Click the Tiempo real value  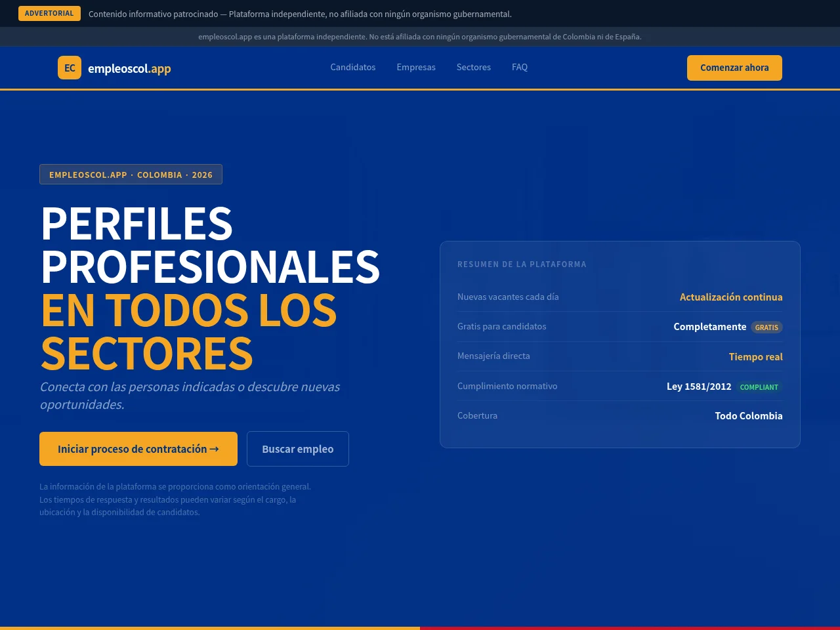[755, 357]
